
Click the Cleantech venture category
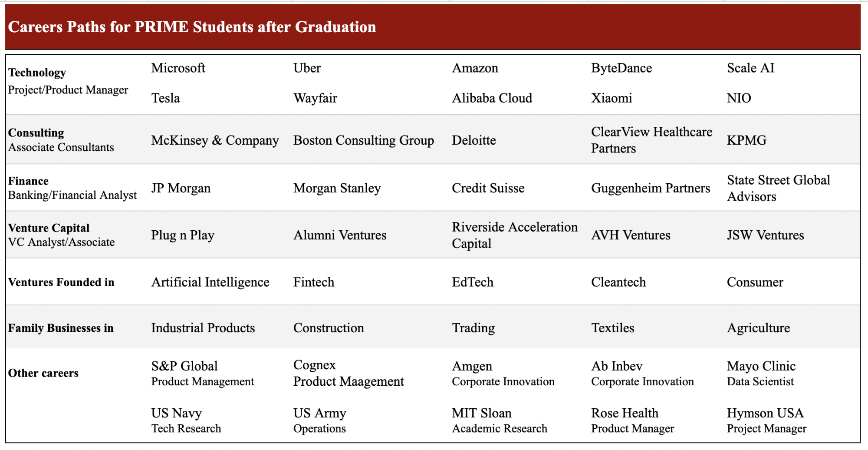(x=618, y=282)
